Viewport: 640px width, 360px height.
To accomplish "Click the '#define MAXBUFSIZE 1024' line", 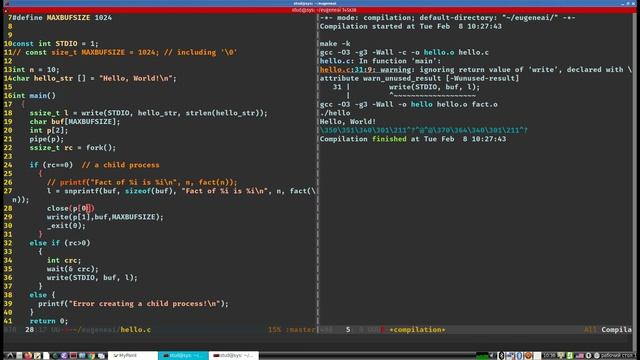I will [62, 18].
